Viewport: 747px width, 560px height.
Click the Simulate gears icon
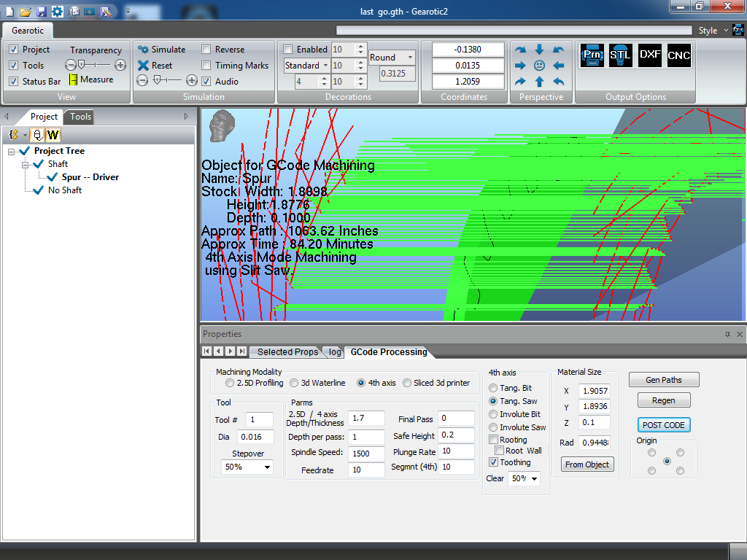(x=144, y=50)
